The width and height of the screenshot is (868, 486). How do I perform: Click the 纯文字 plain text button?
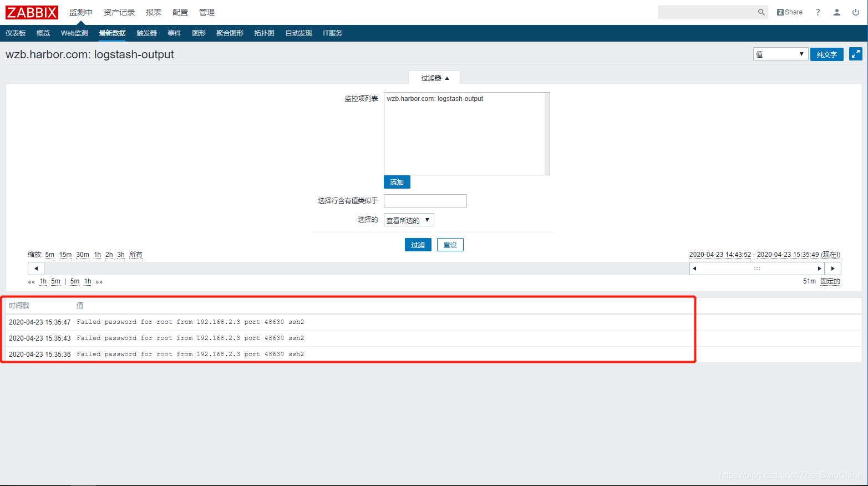click(x=827, y=54)
